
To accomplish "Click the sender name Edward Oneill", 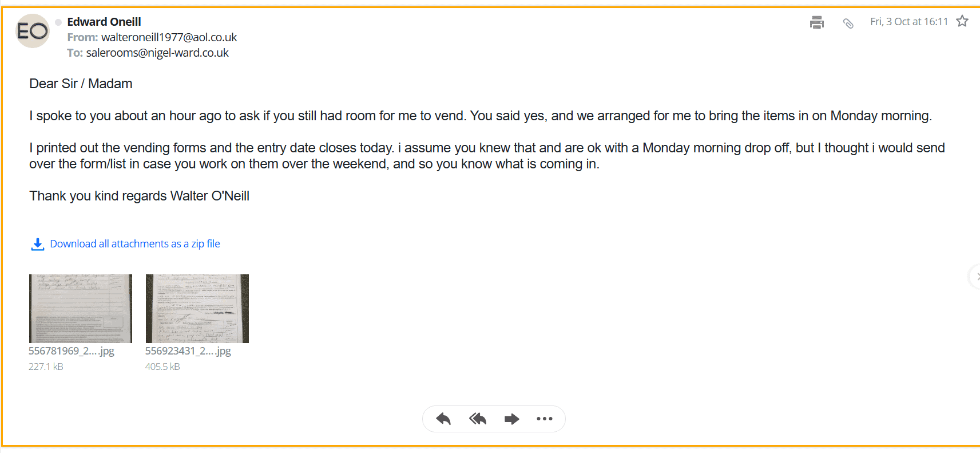I will point(104,22).
